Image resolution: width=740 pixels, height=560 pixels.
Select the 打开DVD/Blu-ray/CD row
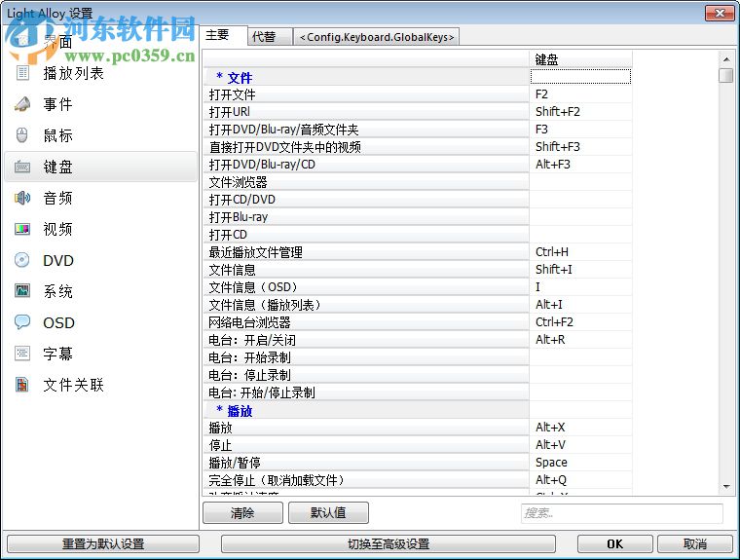[366, 165]
